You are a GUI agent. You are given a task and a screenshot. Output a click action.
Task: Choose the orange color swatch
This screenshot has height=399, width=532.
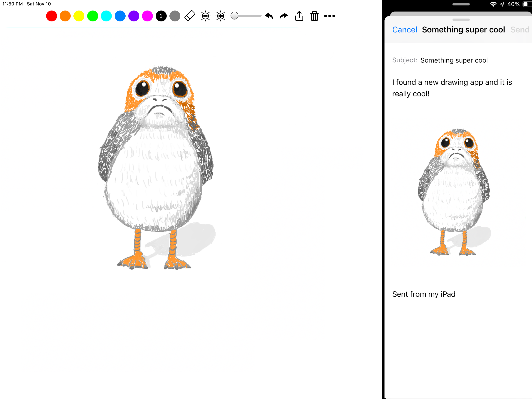(x=65, y=16)
